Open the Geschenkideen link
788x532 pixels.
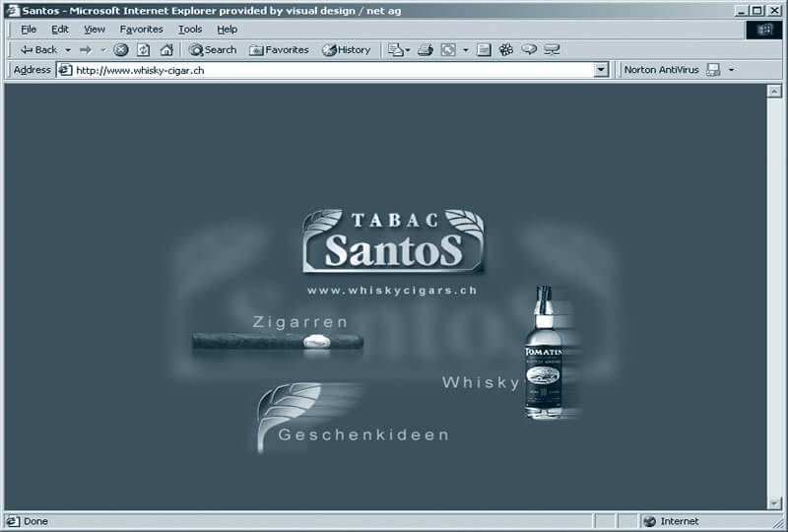pos(362,434)
